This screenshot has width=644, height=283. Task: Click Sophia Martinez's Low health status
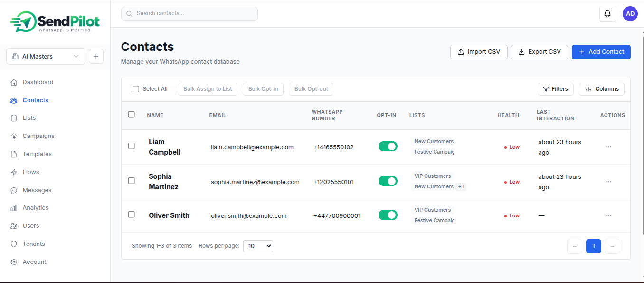pos(512,182)
